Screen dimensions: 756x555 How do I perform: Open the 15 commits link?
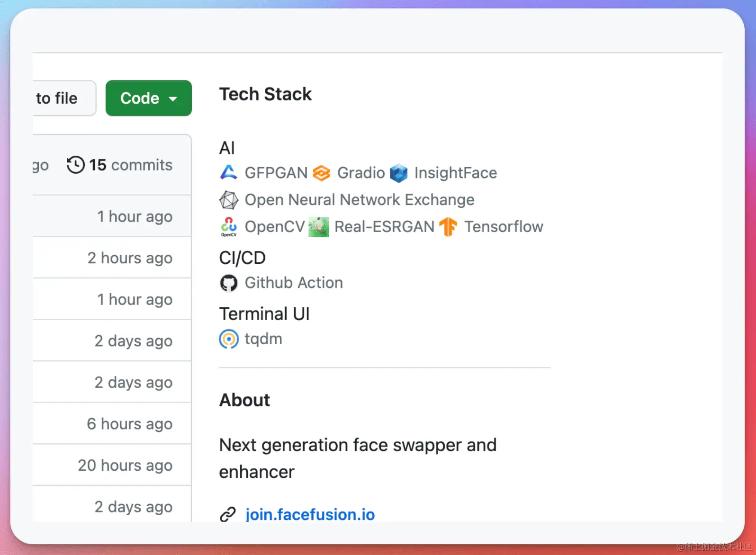click(120, 165)
